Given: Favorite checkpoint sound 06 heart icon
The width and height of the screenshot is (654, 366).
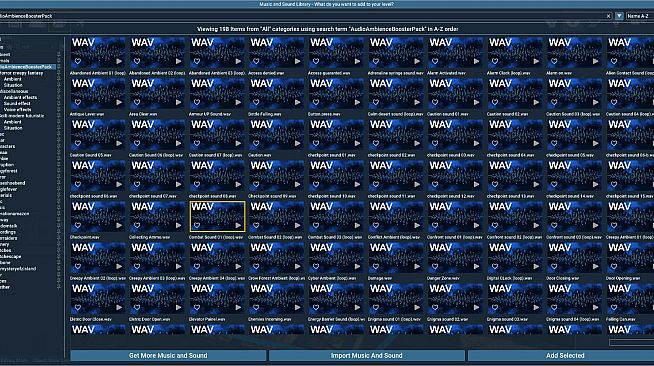Looking at the screenshot, I should (x=78, y=184).
